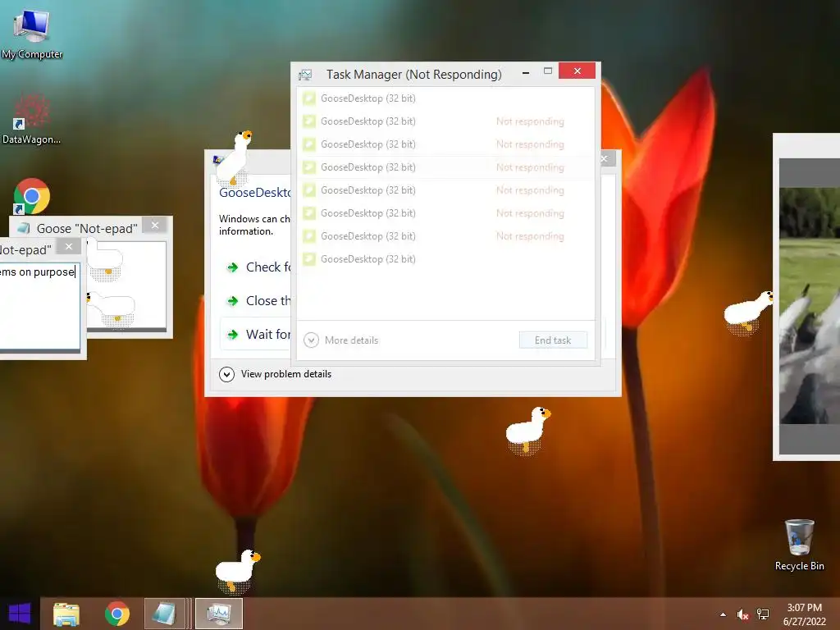This screenshot has height=630, width=840.
Task: Open the Chrome desktop shortcut
Action: (x=32, y=196)
